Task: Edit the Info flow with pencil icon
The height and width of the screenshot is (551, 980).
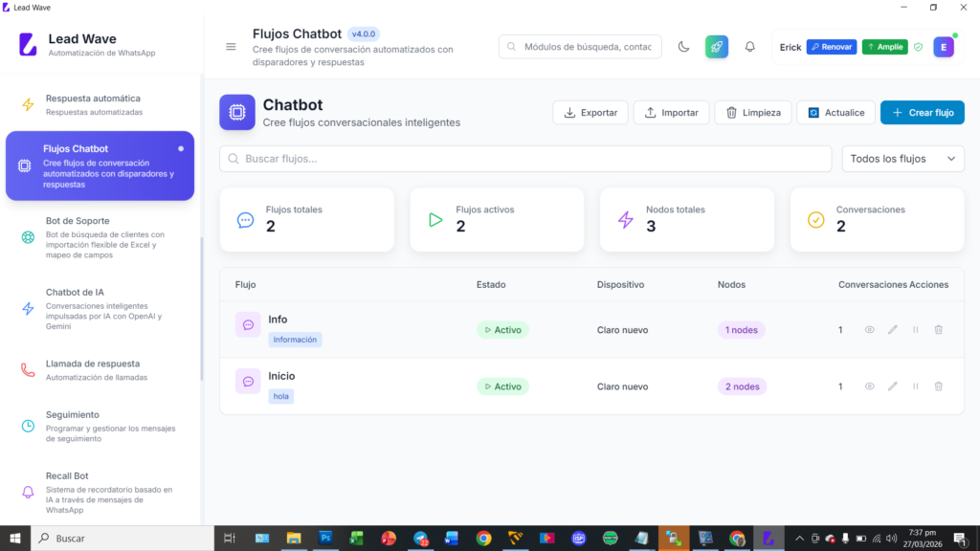Action: coord(893,330)
